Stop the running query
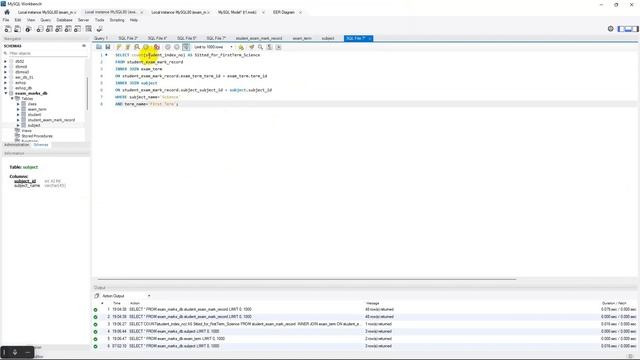The image size is (640, 360). pos(146,47)
